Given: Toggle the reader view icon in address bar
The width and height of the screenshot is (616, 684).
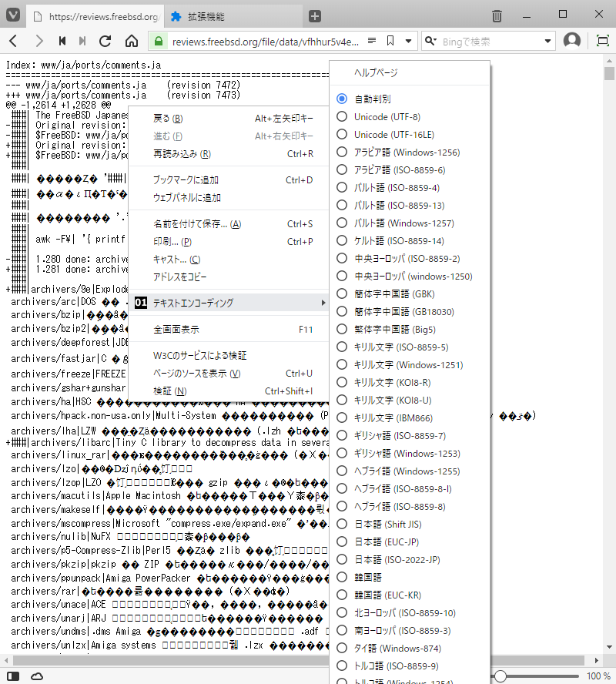Looking at the screenshot, I should [372, 41].
